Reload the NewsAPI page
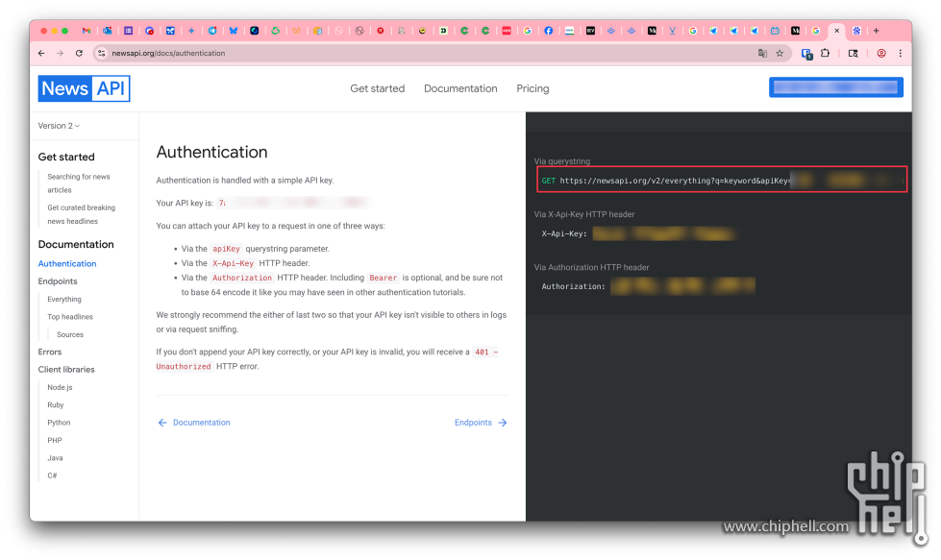Viewport: 941px width, 560px height. (79, 54)
